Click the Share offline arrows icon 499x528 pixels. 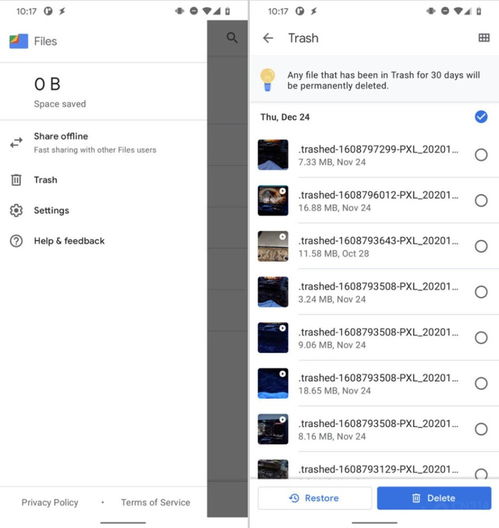16,143
